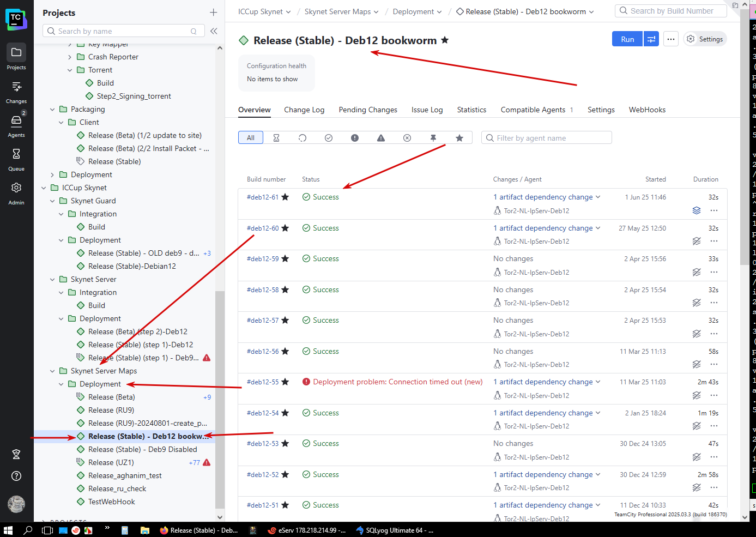Screen dimensions: 756x537
Task: Click the TeamCity logo icon
Action: (x=16, y=19)
